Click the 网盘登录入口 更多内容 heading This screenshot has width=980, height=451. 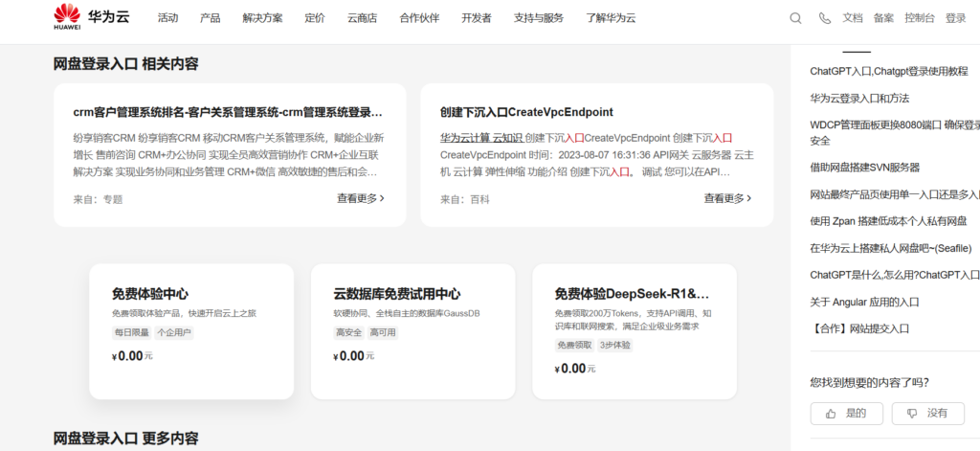coord(125,438)
